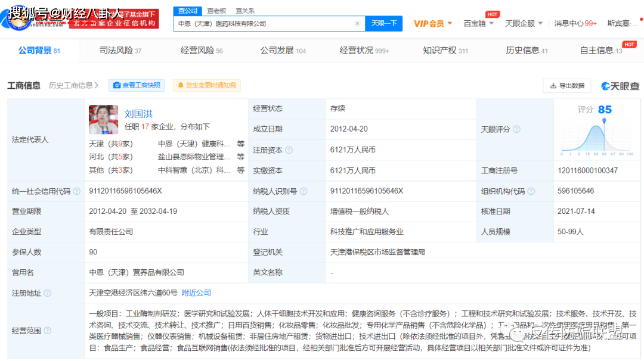Click the bell icon for 发生变更时通知我
Image resolution: width=644 pixels, height=361 pixels.
(x=181, y=85)
